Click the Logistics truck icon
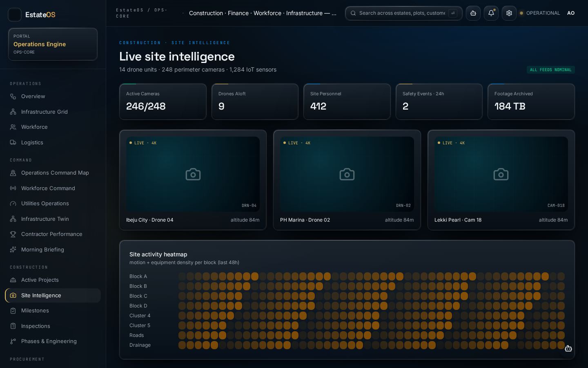 13,142
